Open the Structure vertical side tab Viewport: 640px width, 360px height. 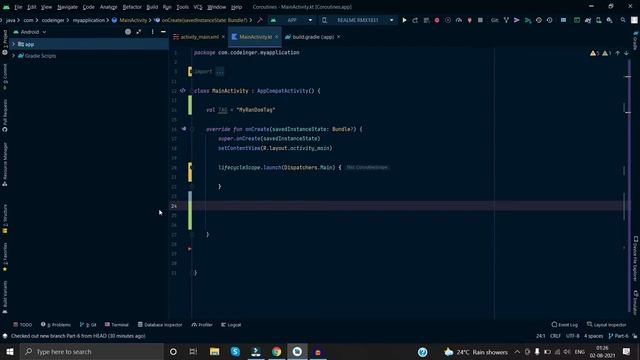[x=5, y=219]
